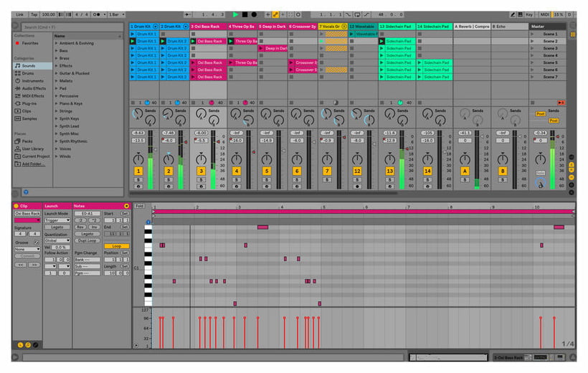The height and width of the screenshot is (373, 588).
Task: Launch Scene 5 in the Master track
Action: click(x=532, y=62)
